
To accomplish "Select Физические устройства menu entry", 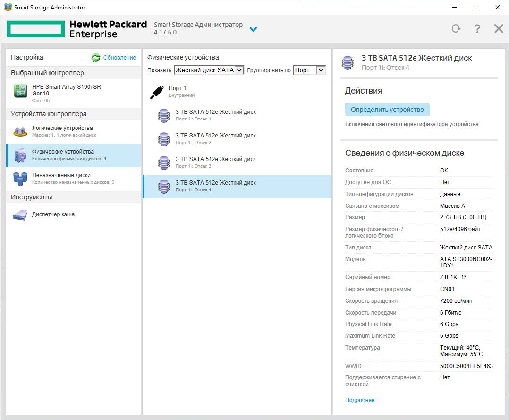I will [x=73, y=155].
